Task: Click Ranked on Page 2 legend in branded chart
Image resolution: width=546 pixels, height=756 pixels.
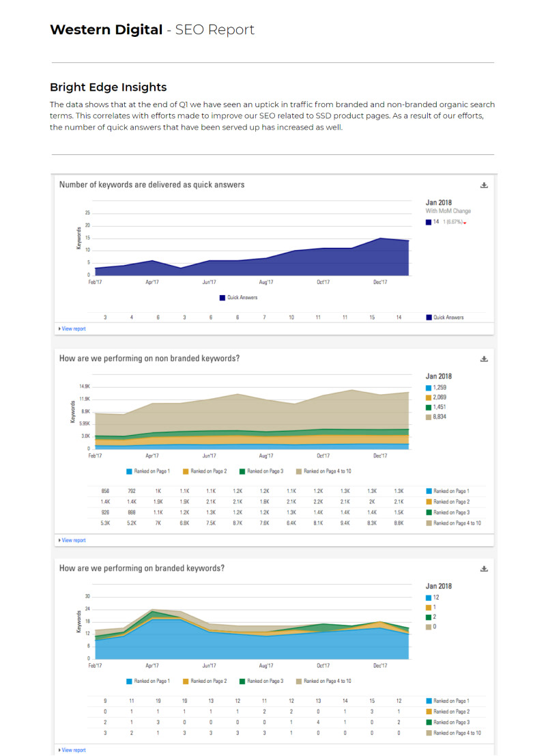Action: (x=205, y=682)
